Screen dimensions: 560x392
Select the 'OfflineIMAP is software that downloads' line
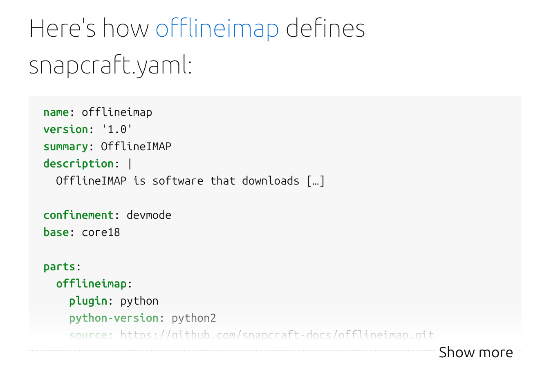coord(190,181)
